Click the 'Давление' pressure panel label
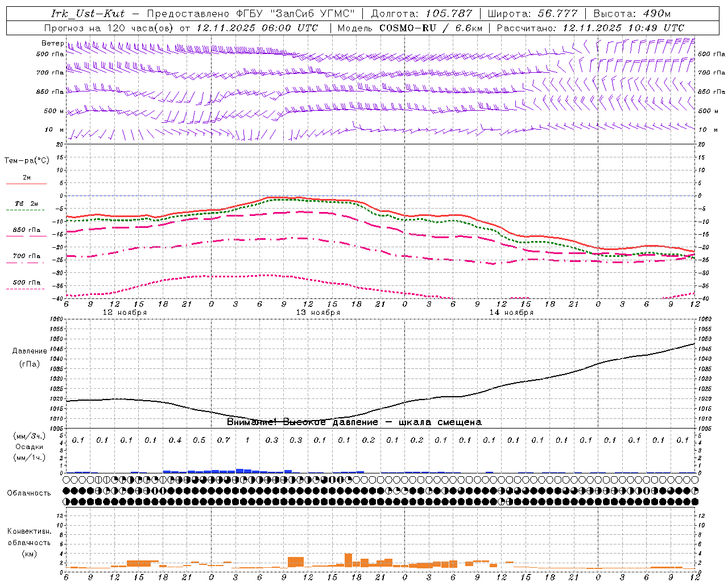Viewport: 728px width, 582px height. tap(30, 351)
